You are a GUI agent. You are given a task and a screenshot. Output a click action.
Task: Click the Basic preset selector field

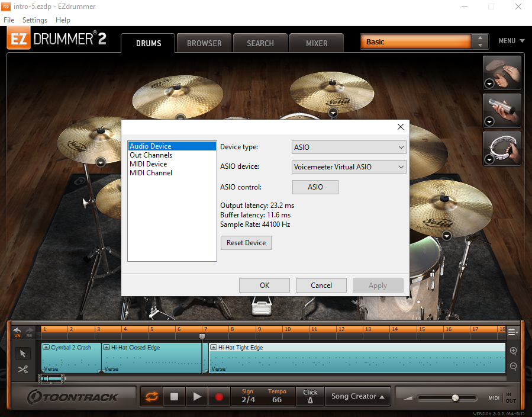[x=415, y=42]
